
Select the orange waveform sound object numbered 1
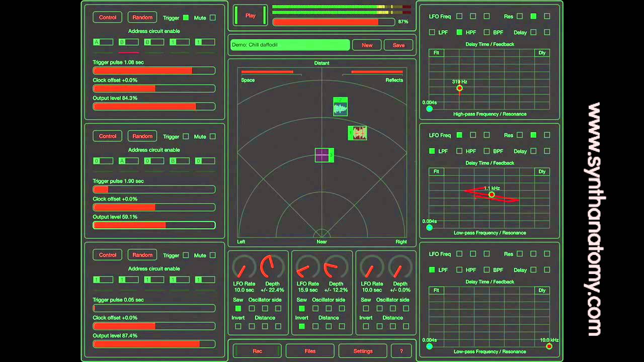(358, 133)
